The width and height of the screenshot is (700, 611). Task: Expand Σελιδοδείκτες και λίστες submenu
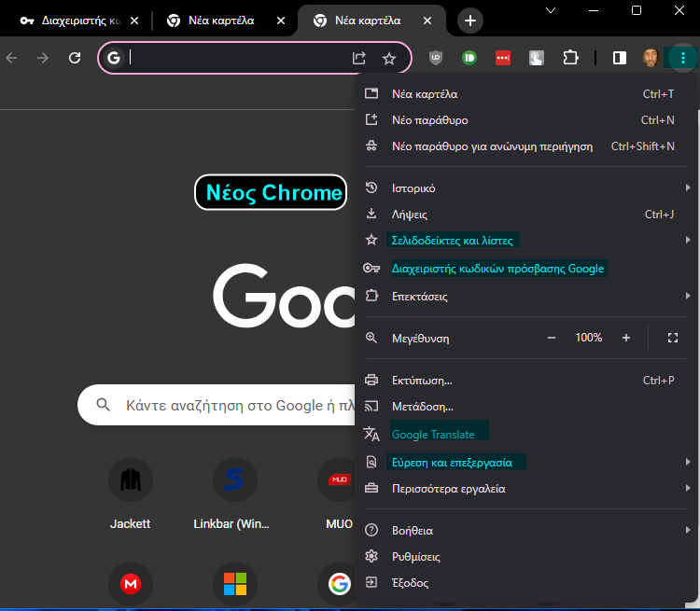coord(526,241)
